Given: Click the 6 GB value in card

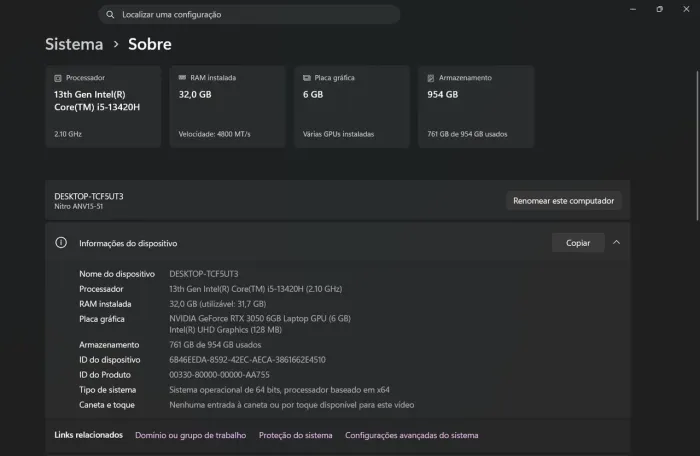Looking at the screenshot, I should (313, 95).
